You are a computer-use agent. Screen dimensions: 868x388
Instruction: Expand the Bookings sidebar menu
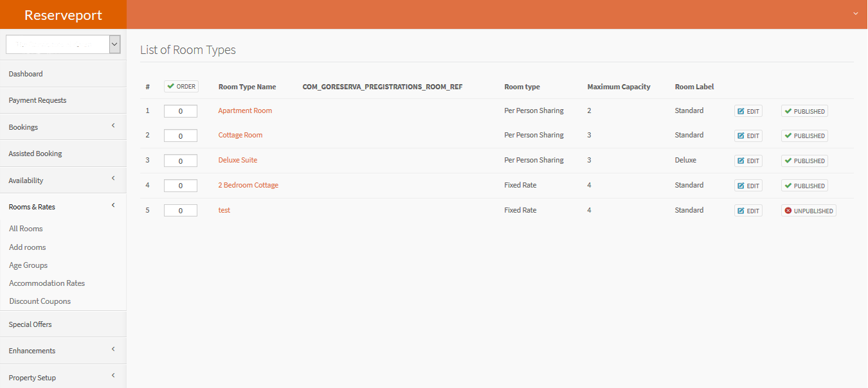(x=63, y=127)
